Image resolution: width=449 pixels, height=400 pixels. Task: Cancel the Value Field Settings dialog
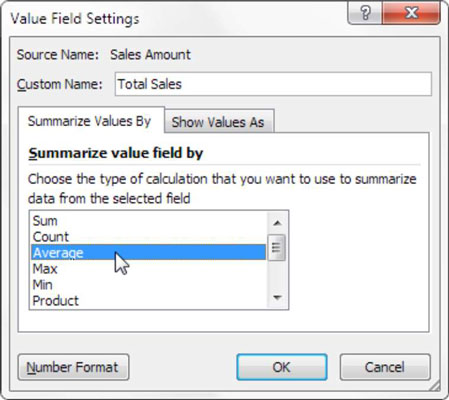coord(385,367)
